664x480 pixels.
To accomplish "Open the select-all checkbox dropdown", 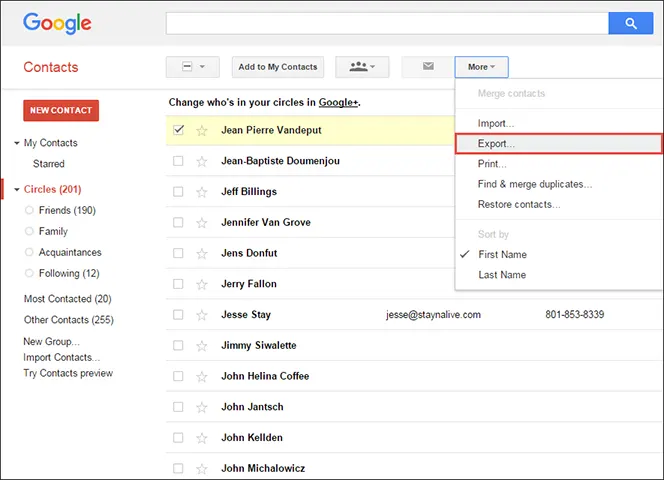I will (193, 67).
